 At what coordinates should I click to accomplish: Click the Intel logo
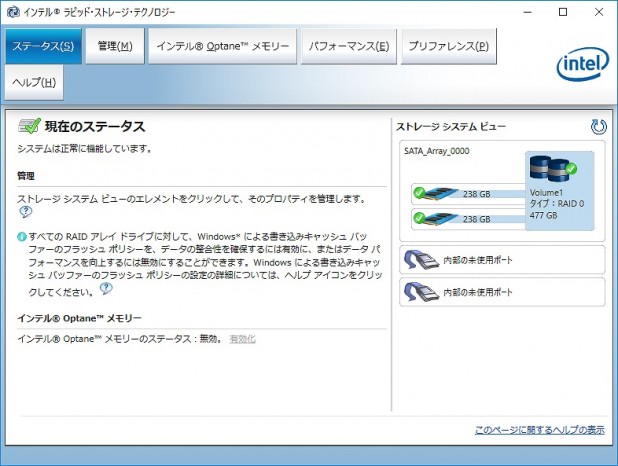(583, 64)
